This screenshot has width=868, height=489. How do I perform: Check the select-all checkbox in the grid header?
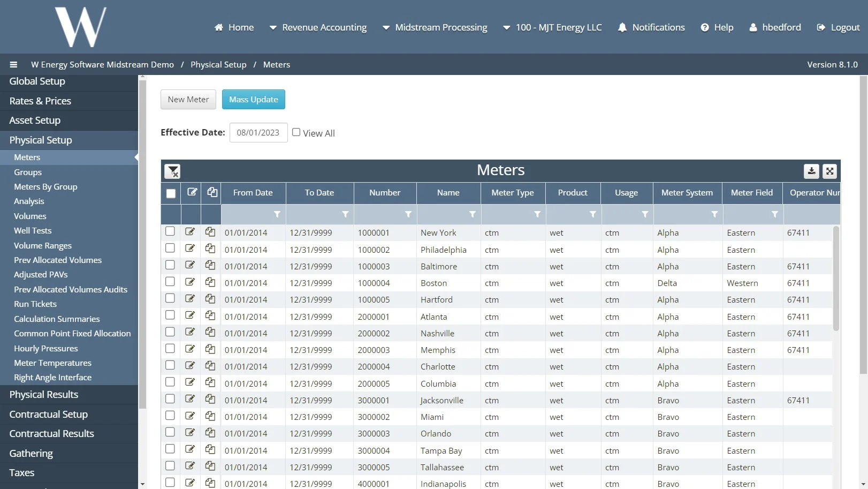pyautogui.click(x=170, y=193)
